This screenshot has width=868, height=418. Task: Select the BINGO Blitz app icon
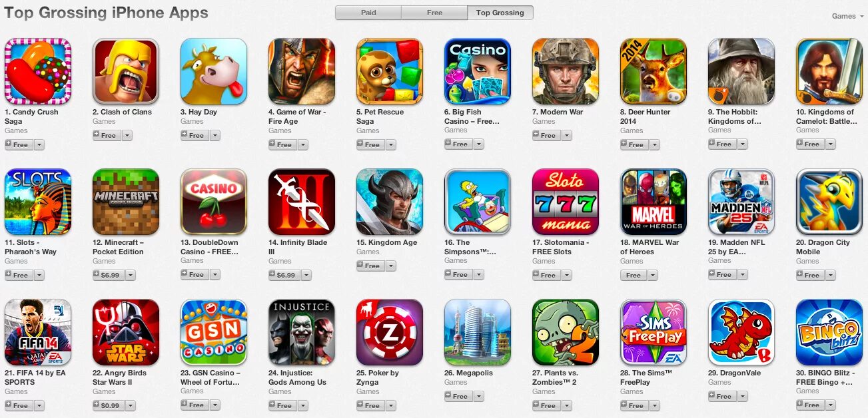pos(829,332)
